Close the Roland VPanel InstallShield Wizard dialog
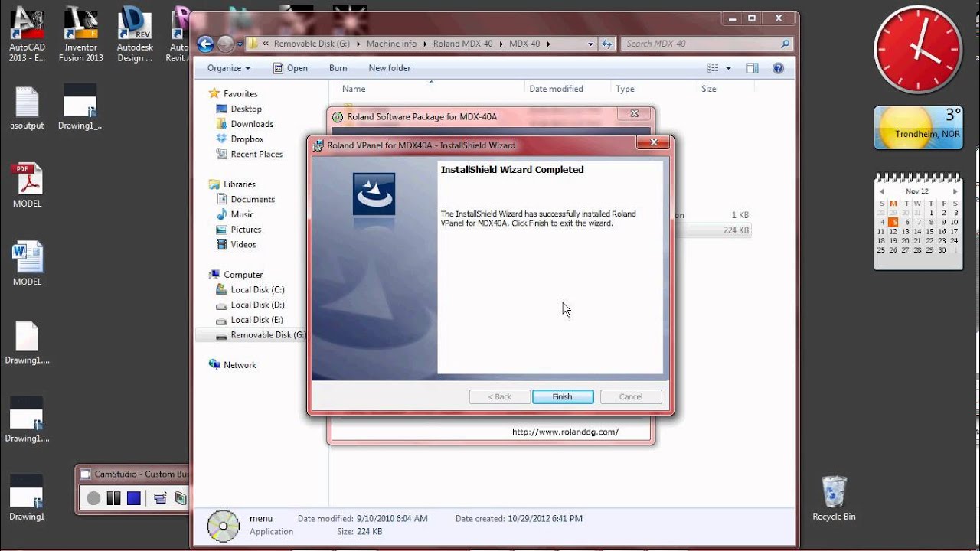 click(x=653, y=142)
